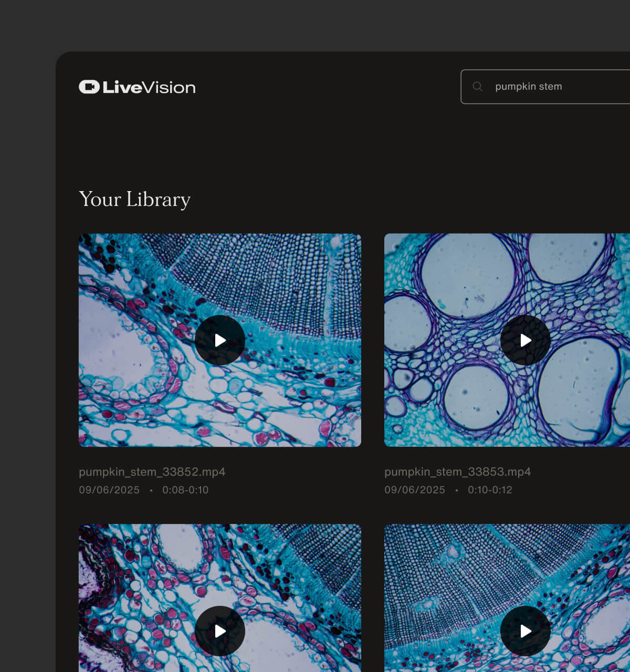Click the magnifying glass search icon
The height and width of the screenshot is (672, 630).
[x=478, y=86]
